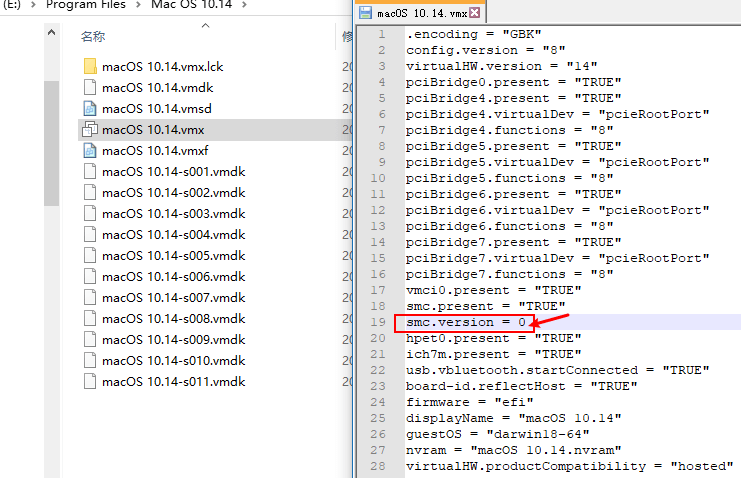Click the file icon of macOS 10.14-s011.vmdk
Screen dimensions: 741x478
(90, 382)
